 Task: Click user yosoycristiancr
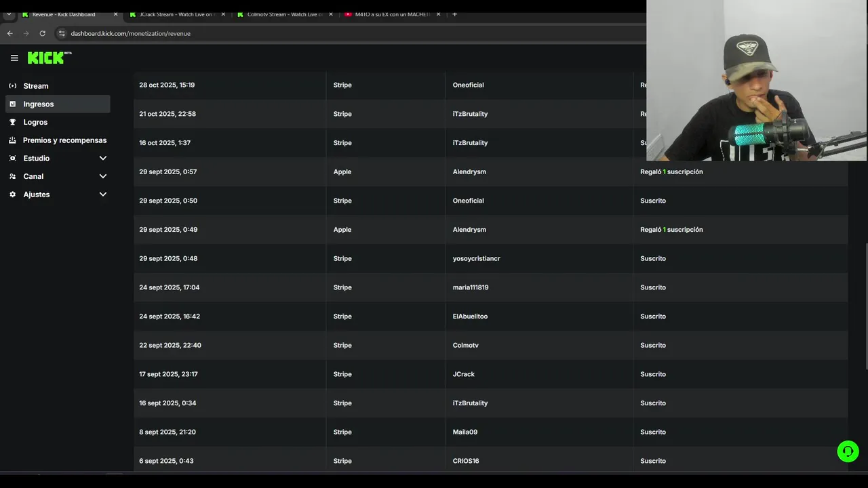[476, 258]
